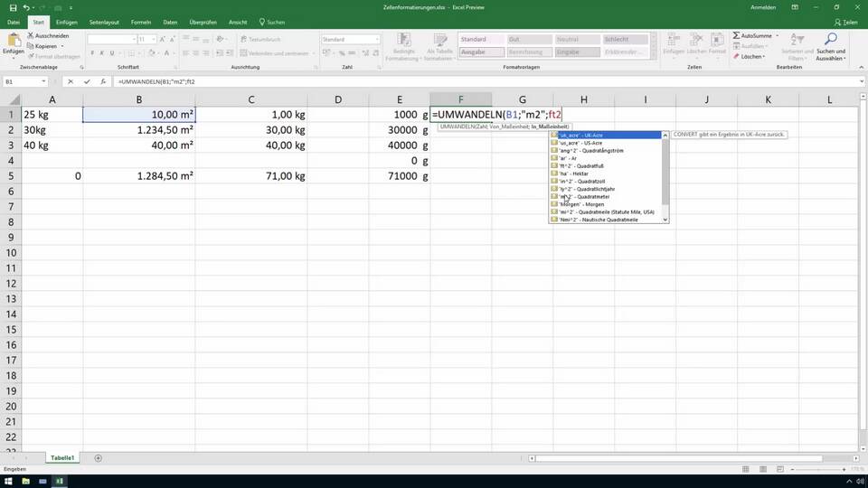Open the Löschen dropdown in Bearbeiten group

pyautogui.click(x=750, y=56)
